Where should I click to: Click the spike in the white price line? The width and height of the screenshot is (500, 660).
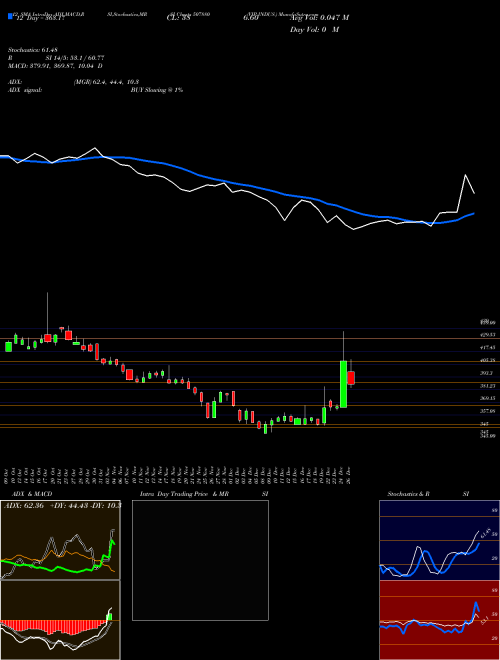point(465,175)
